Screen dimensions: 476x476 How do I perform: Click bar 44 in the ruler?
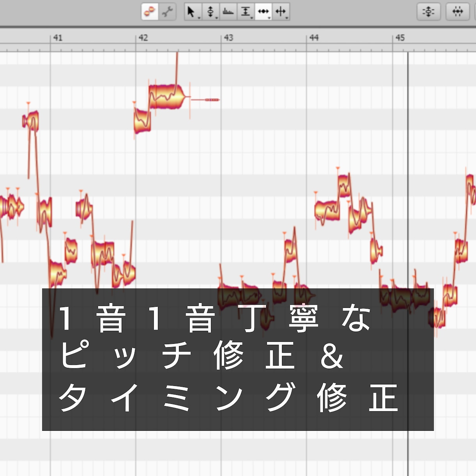click(x=314, y=38)
